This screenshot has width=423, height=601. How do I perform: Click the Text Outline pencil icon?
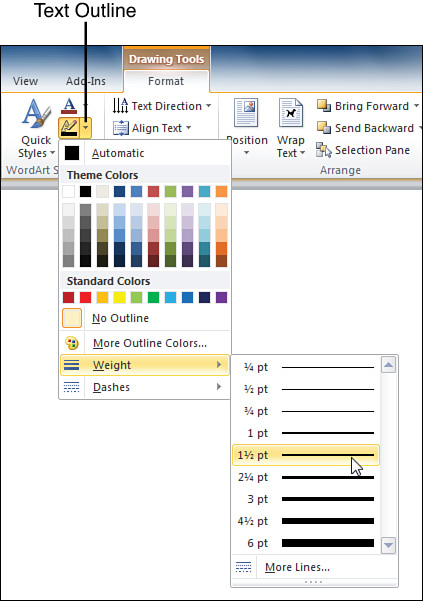point(69,128)
